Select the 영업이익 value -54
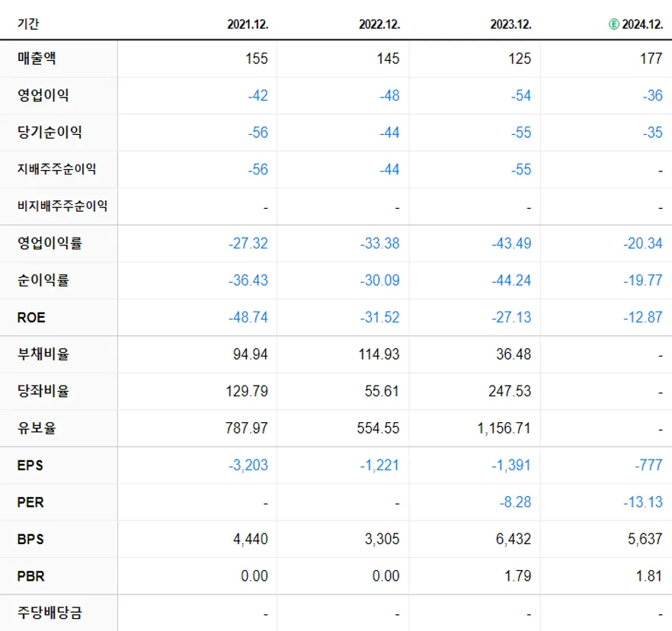 (x=521, y=95)
